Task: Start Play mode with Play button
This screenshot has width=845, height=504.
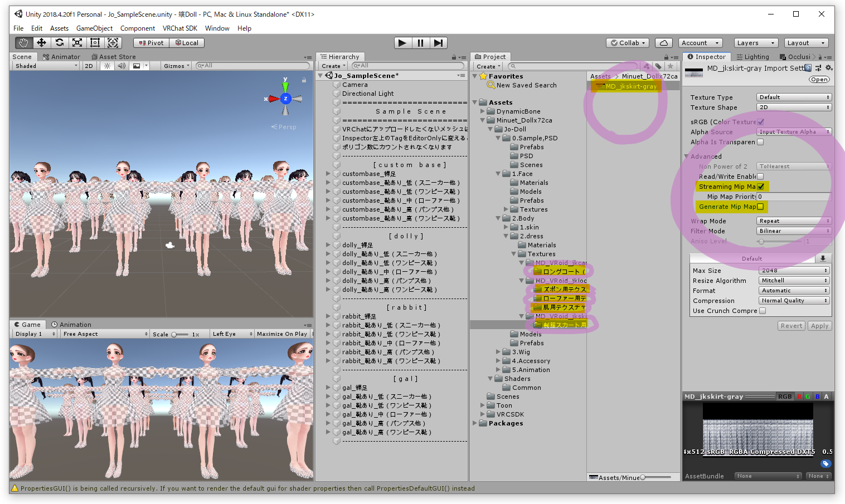Action: click(x=402, y=43)
